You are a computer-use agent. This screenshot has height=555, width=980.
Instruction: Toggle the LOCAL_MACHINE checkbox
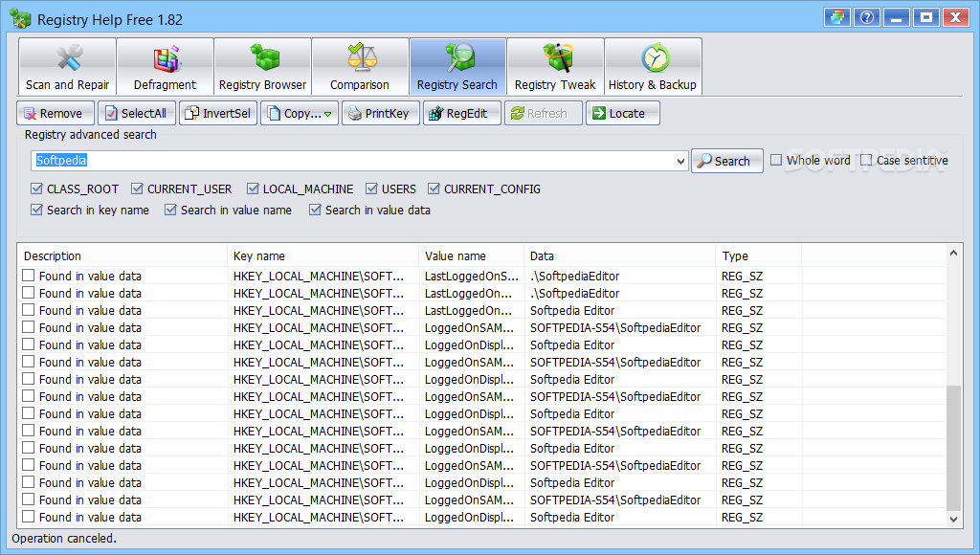click(253, 189)
